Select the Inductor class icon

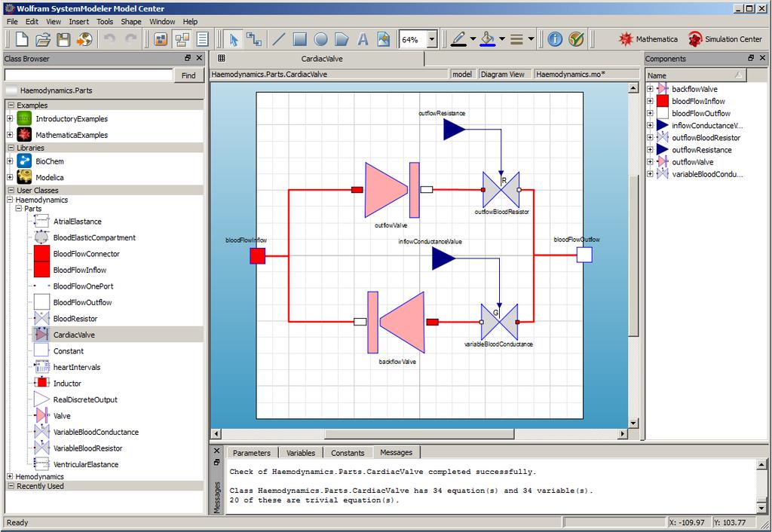[x=42, y=383]
